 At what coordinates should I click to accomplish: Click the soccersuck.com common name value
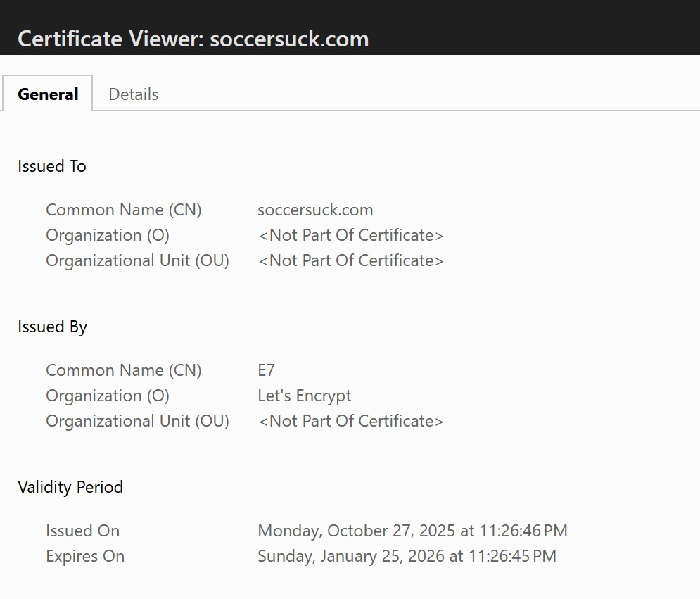coord(315,210)
